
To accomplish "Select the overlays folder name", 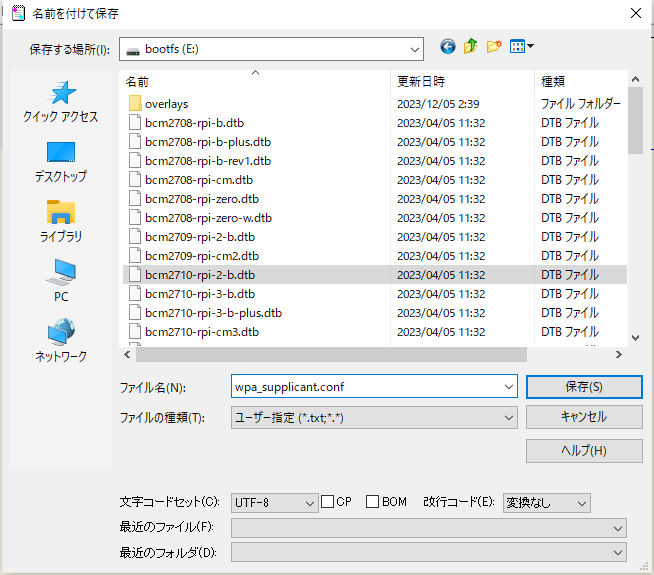I will tap(166, 104).
